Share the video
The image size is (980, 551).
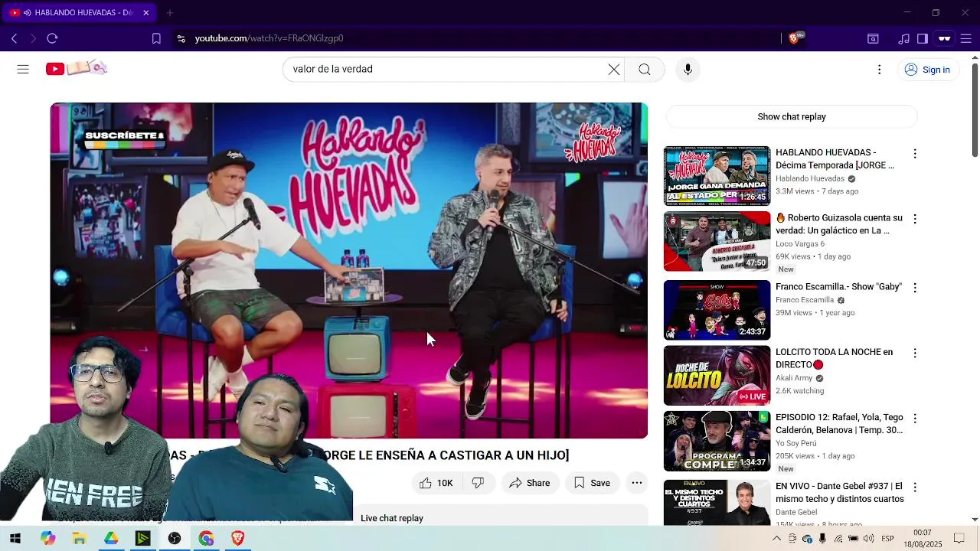tap(530, 483)
